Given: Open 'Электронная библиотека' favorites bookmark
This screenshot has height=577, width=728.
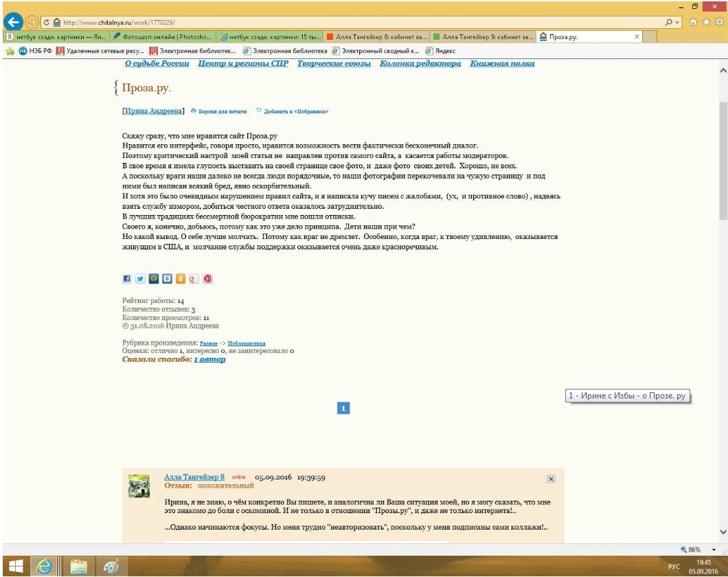Looking at the screenshot, I should [x=284, y=51].
